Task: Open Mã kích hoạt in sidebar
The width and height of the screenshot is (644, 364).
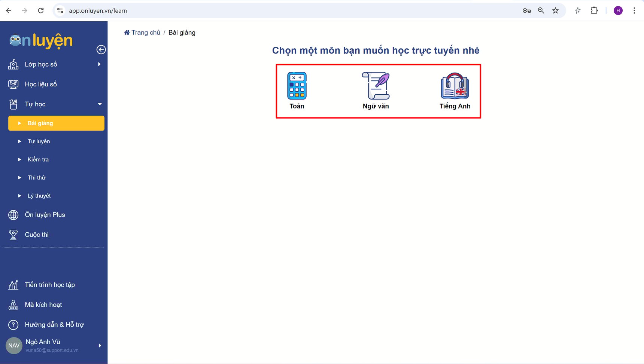Action: 43,305
